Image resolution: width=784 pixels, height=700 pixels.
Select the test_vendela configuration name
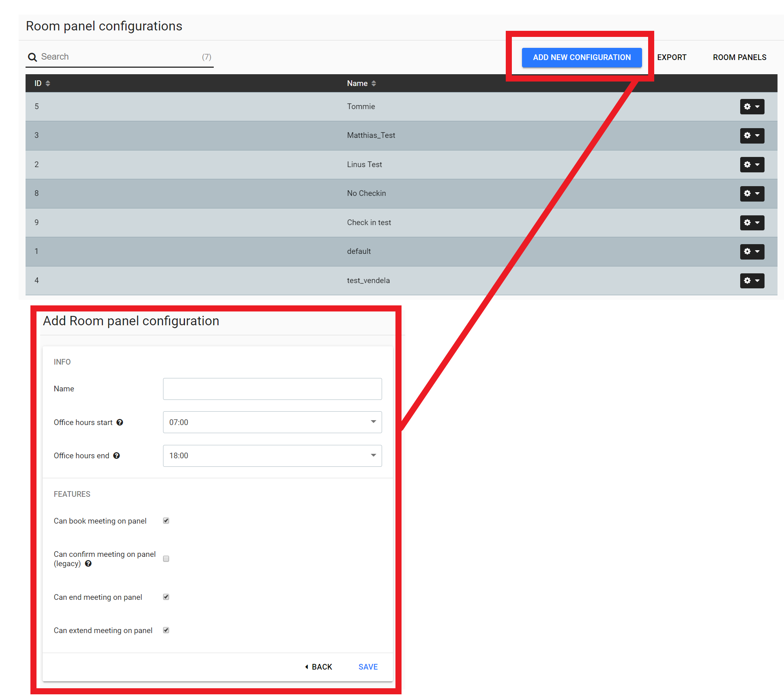point(368,280)
